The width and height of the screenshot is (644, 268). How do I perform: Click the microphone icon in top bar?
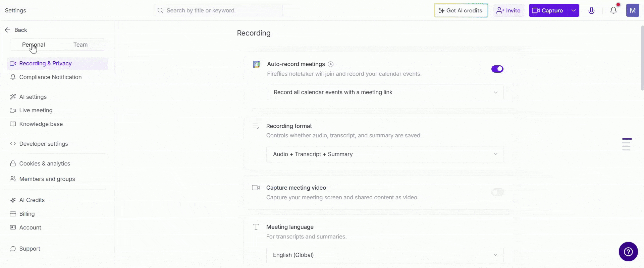pos(591,10)
